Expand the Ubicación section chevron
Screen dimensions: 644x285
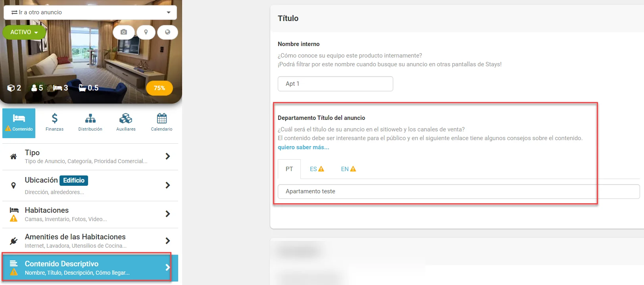point(168,185)
